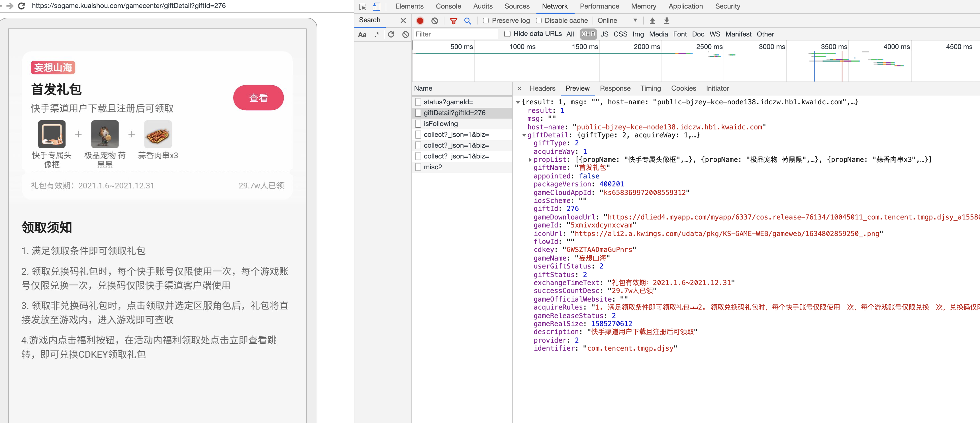Enable the Hide data URLs checkbox
The image size is (980, 423).
coord(506,34)
